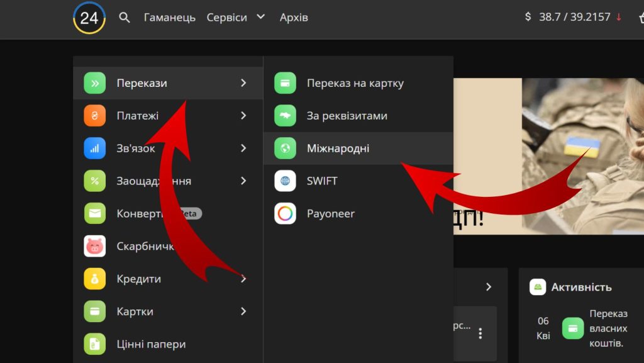
Task: Click the Міжнародні globe icon
Action: 285,148
